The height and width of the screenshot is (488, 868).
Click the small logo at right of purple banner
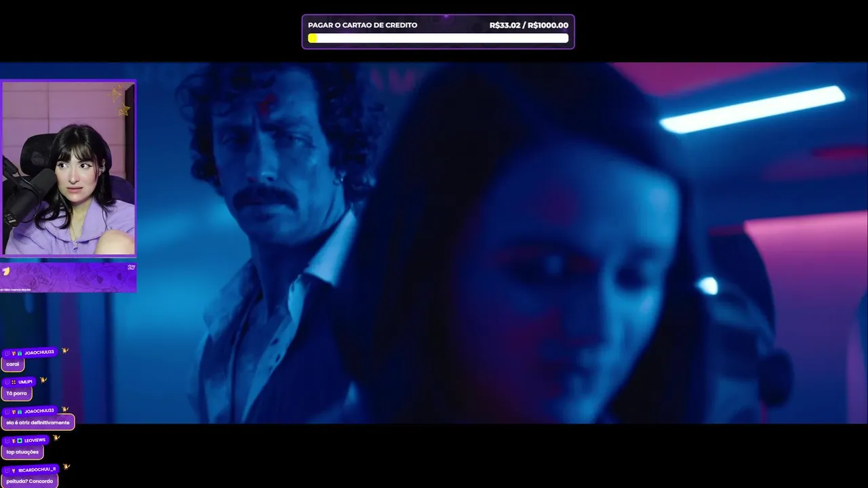[132, 267]
